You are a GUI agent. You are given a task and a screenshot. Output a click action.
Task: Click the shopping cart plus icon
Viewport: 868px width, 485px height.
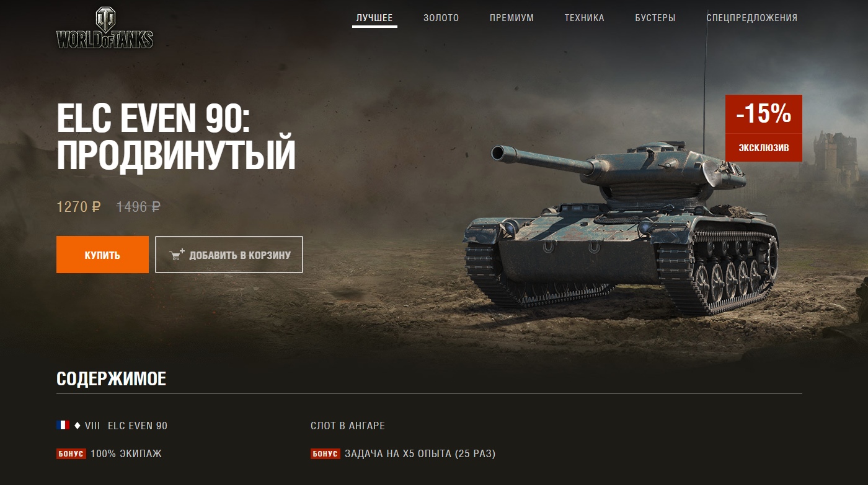coord(177,255)
